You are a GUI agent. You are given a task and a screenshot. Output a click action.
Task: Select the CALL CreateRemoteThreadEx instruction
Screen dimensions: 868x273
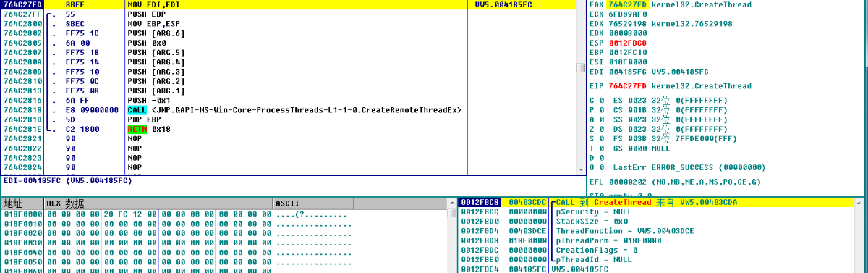point(294,109)
